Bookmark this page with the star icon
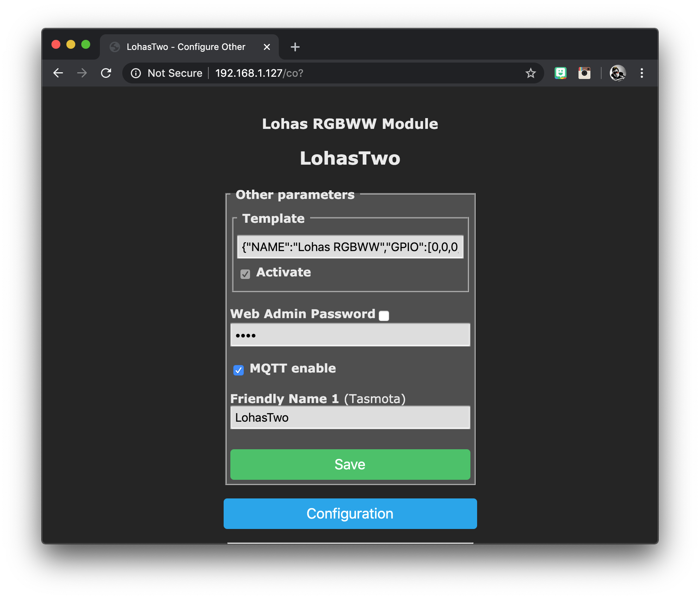 [x=530, y=73]
